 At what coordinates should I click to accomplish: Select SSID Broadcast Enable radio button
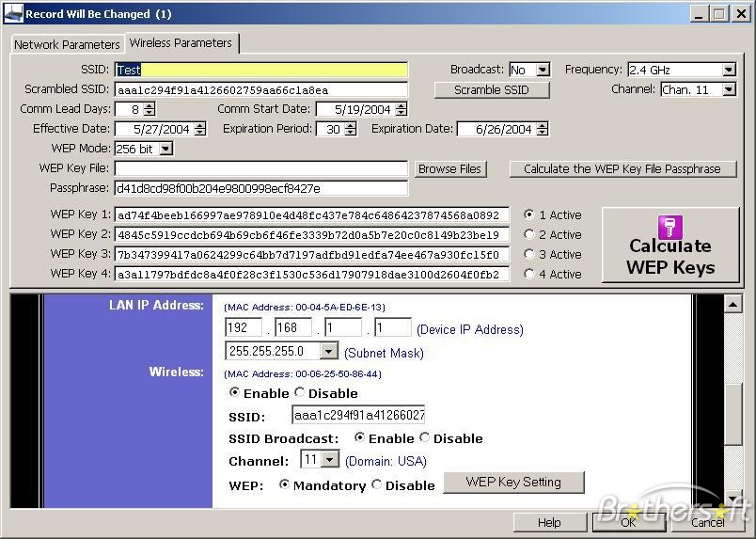(359, 437)
